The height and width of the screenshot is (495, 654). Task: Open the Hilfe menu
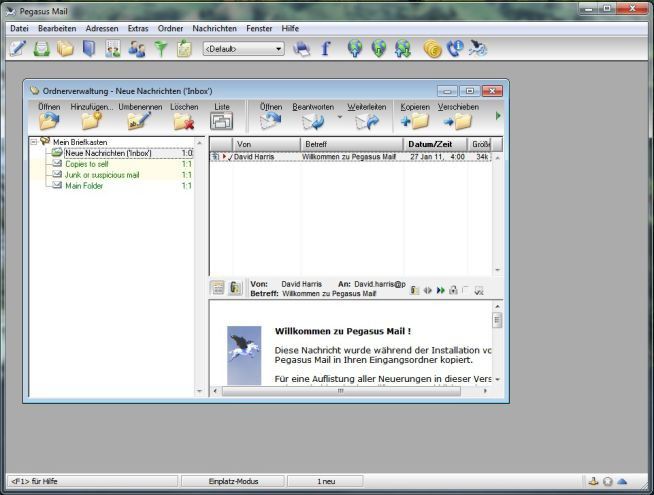(290, 28)
